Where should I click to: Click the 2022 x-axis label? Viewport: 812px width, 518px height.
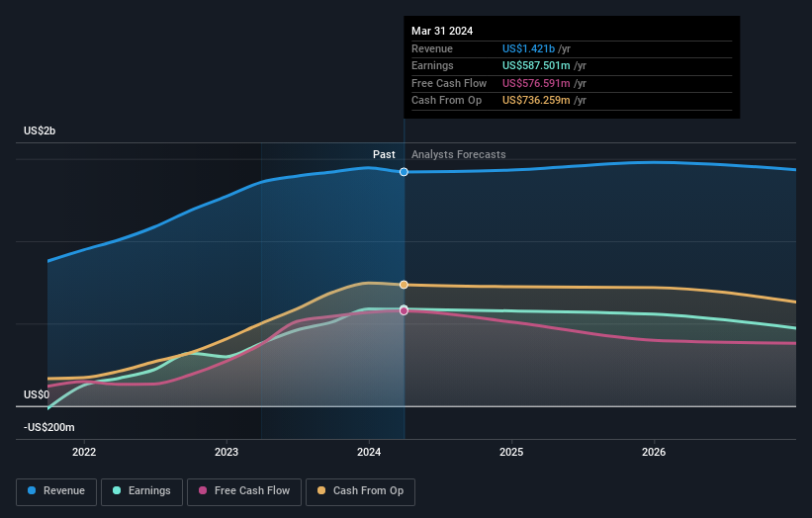(84, 452)
